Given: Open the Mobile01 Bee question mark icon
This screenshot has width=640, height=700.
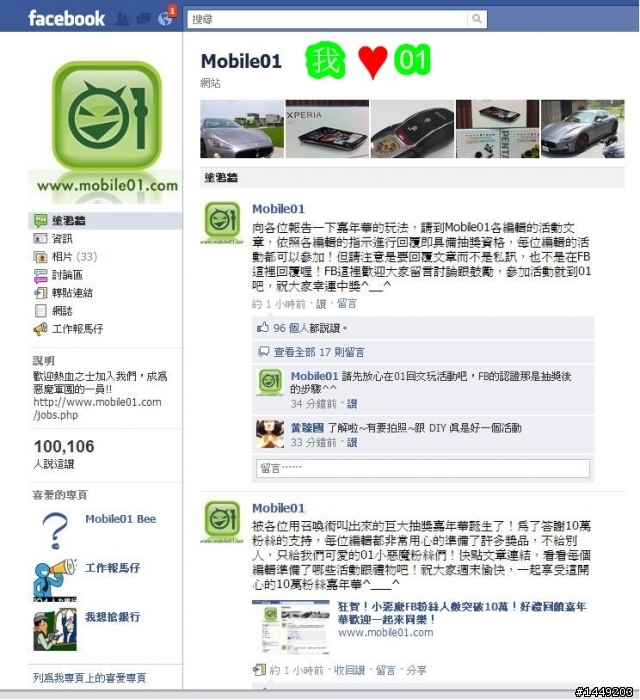Looking at the screenshot, I should point(55,530).
